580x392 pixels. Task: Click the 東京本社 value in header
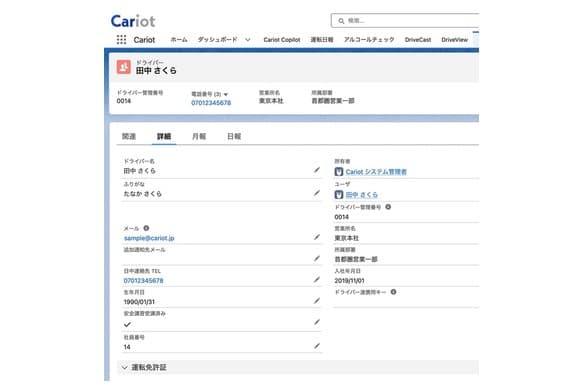point(271,101)
